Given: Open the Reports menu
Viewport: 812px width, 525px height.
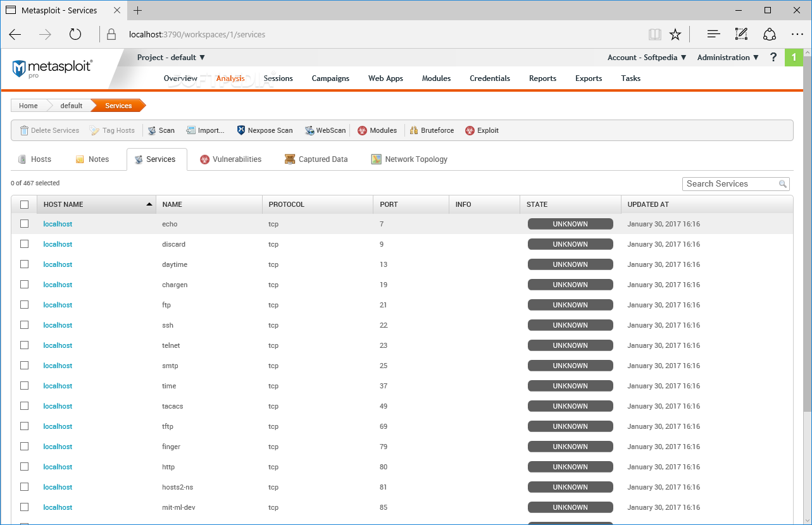Looking at the screenshot, I should click(x=542, y=78).
